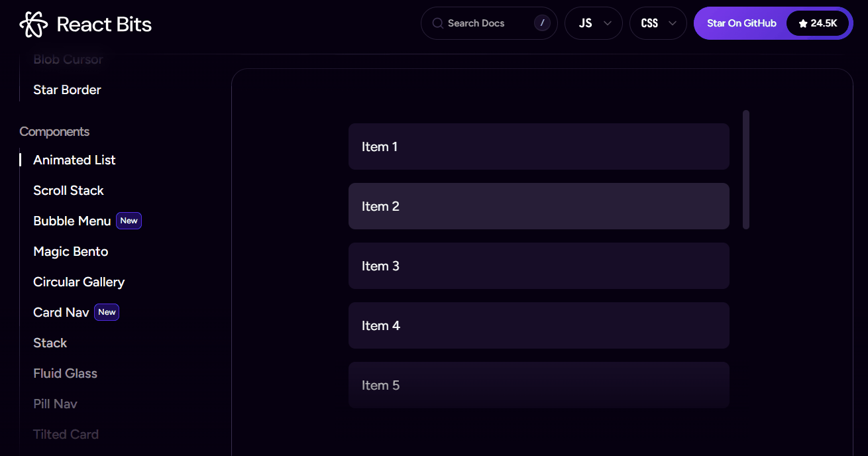Viewport: 868px width, 456px height.
Task: Click the New badge next to Bubble Menu
Action: tap(129, 221)
